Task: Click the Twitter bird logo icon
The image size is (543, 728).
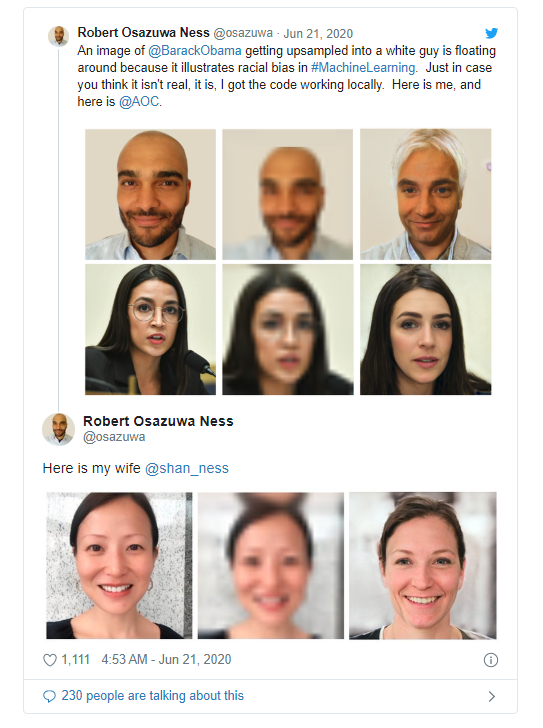Action: pos(491,33)
